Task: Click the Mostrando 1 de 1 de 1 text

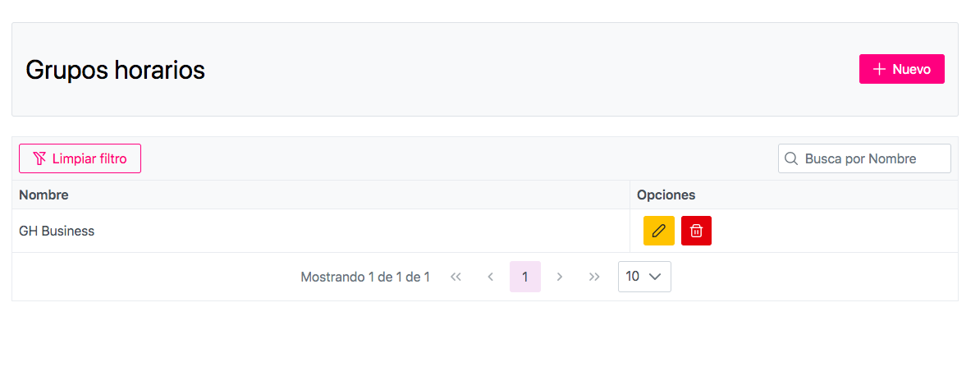Action: click(x=365, y=277)
